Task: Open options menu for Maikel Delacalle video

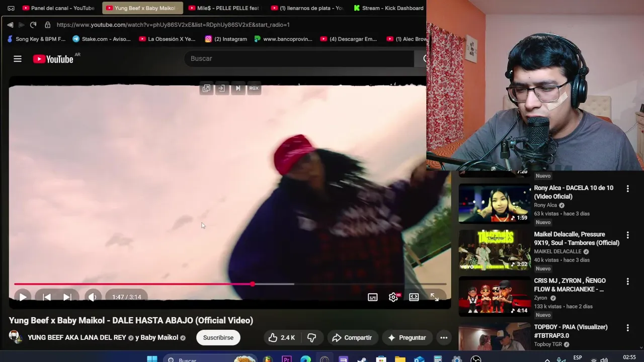Action: pyautogui.click(x=627, y=235)
